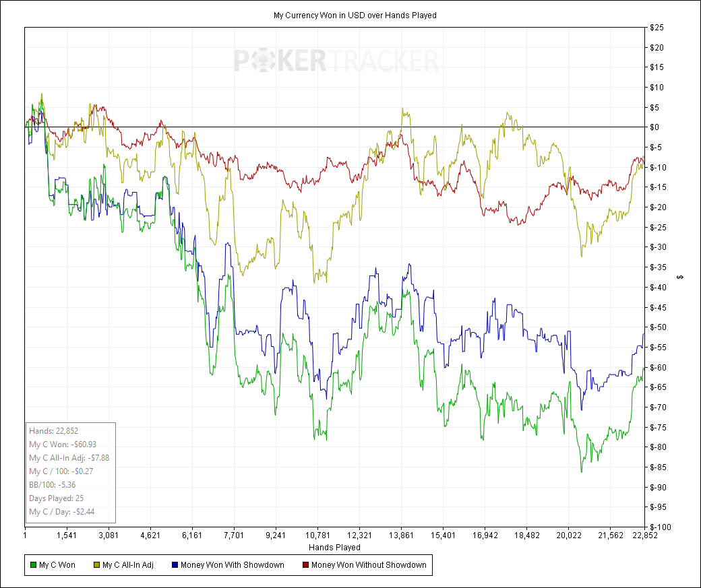Click the 21,562 x-axis tick label
This screenshot has width=701, height=588.
coord(610,535)
